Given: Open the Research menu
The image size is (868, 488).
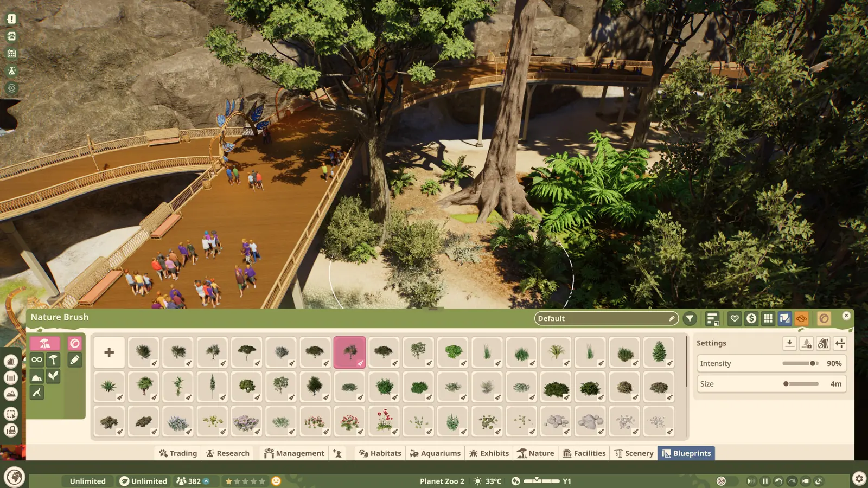Looking at the screenshot, I should [x=228, y=453].
